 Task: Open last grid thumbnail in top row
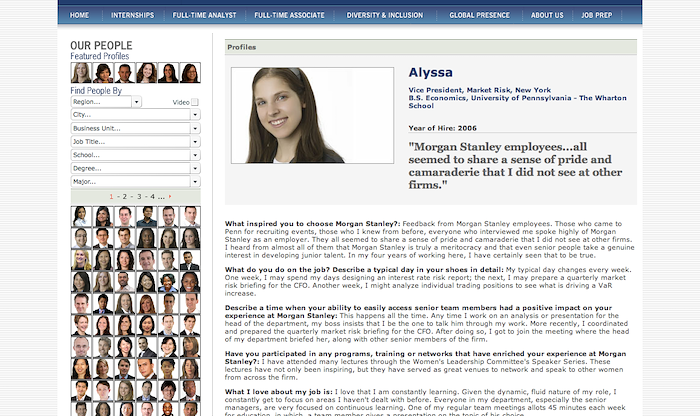tap(190, 216)
